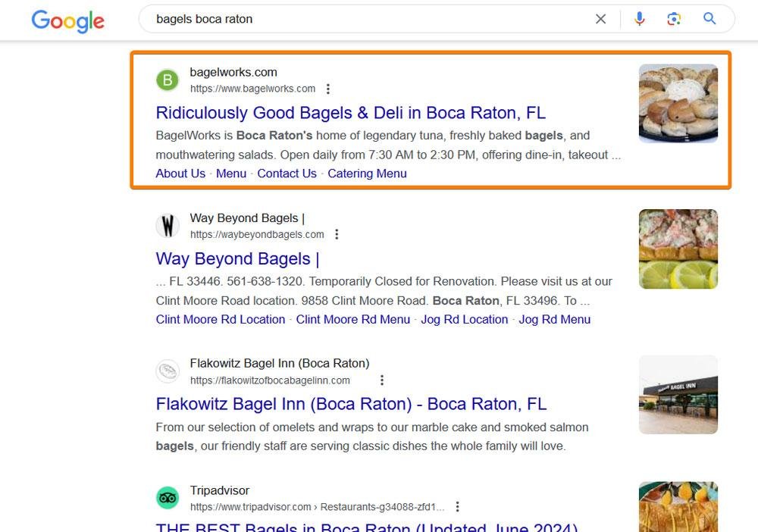Open BagelWorks Catering Menu sitelink

367,174
